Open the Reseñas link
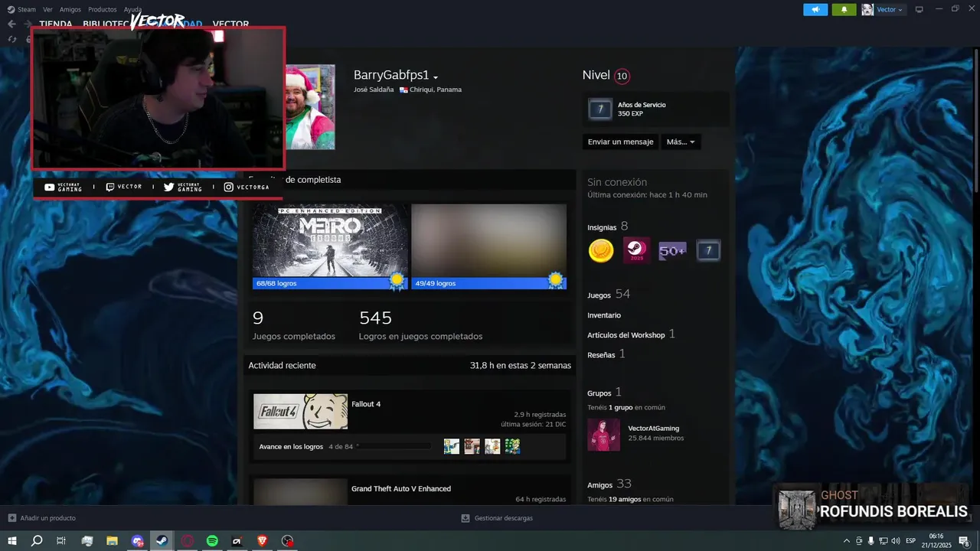The height and width of the screenshot is (551, 980). point(606,354)
